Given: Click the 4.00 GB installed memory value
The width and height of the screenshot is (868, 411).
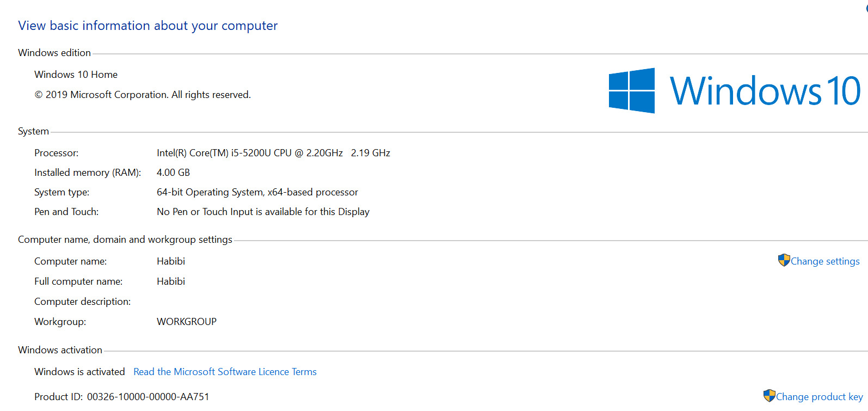Looking at the screenshot, I should pos(173,173).
